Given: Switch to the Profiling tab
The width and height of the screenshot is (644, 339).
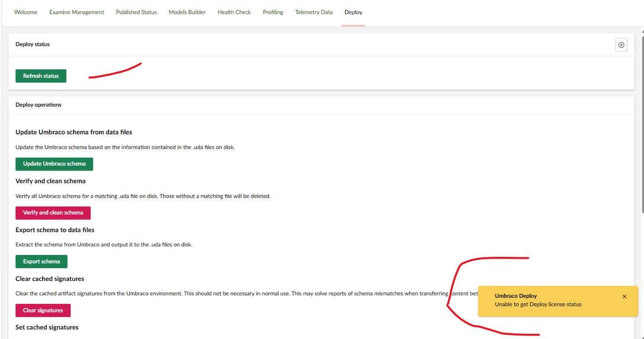Looking at the screenshot, I should click(273, 12).
